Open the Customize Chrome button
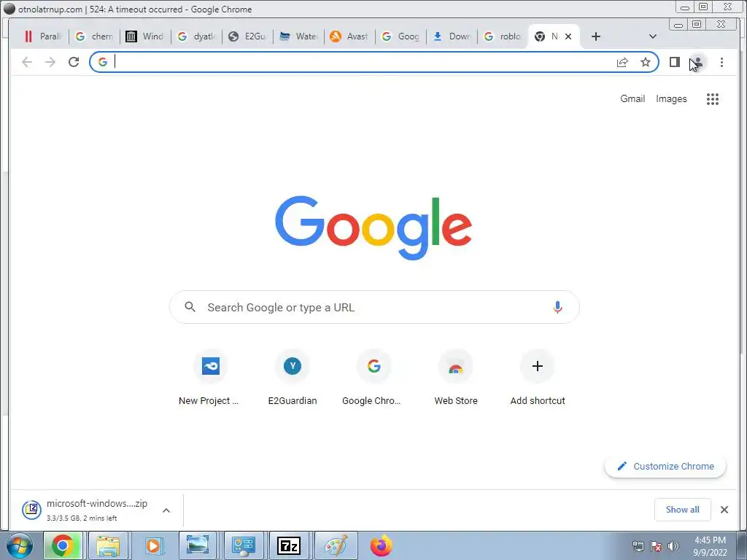747x560 pixels. coord(665,466)
